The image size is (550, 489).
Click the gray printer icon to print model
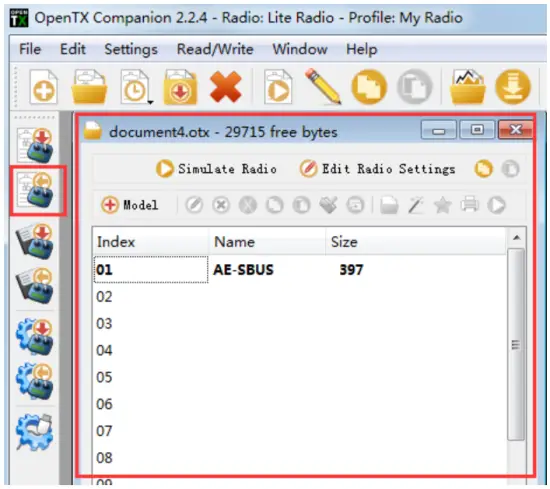click(470, 205)
